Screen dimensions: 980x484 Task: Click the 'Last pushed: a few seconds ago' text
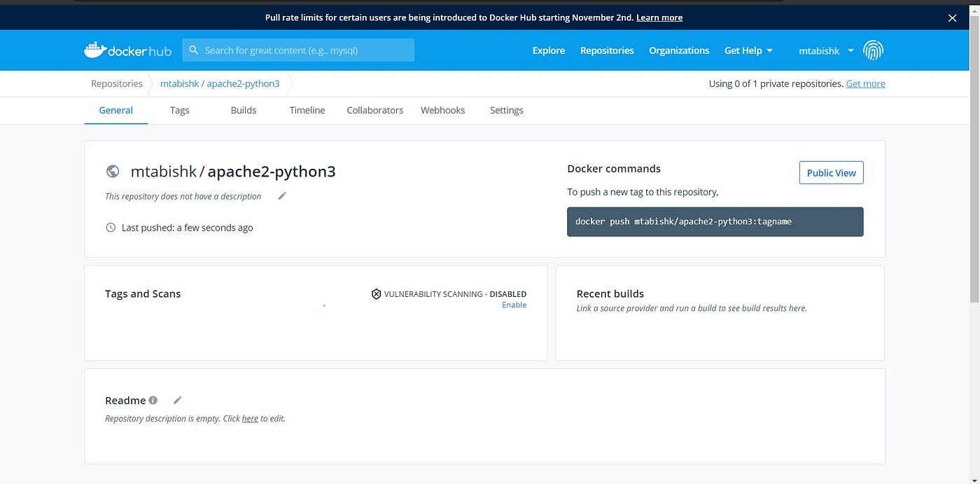click(x=187, y=228)
